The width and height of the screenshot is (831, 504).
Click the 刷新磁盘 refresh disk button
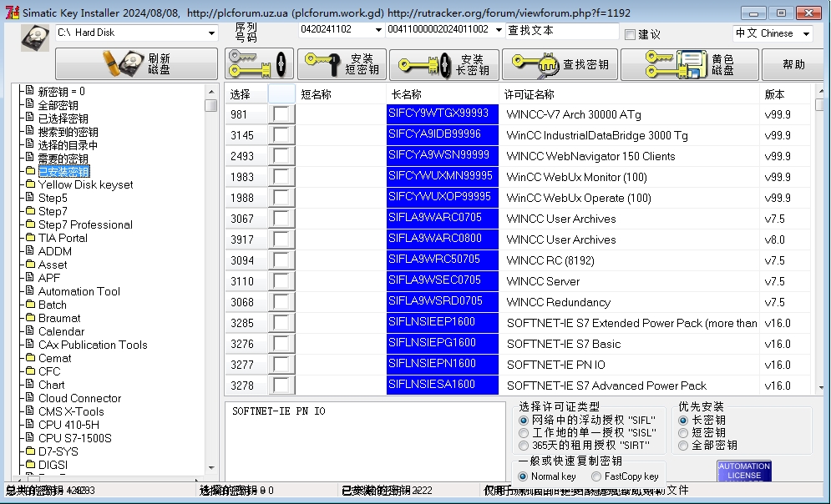[137, 64]
